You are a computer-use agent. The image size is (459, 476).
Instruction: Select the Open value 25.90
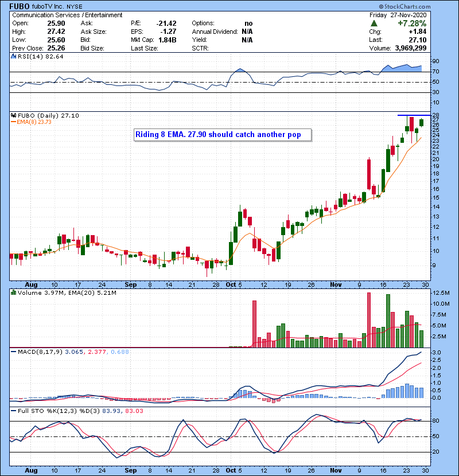[56, 24]
